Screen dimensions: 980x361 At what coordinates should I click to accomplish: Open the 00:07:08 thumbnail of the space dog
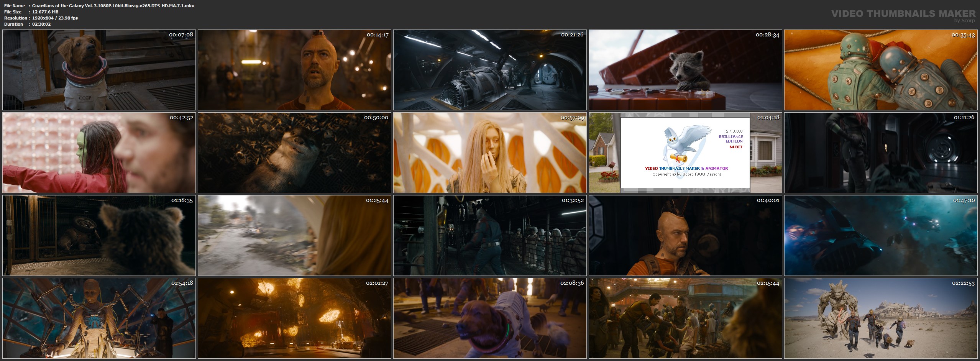pos(99,70)
